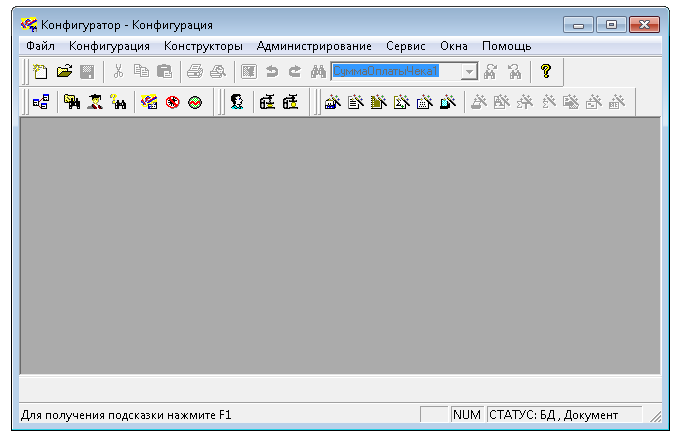676x437 pixels.
Task: Expand the search text combo box arrow
Action: [469, 72]
